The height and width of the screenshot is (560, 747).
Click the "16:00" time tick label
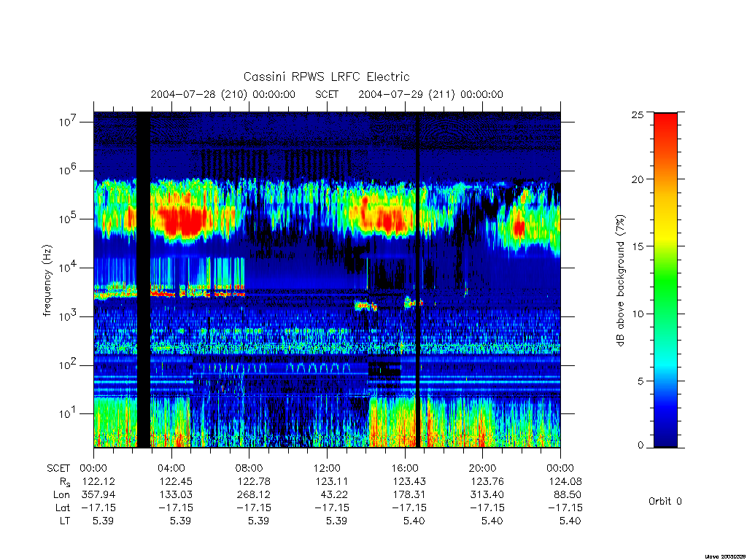point(405,468)
